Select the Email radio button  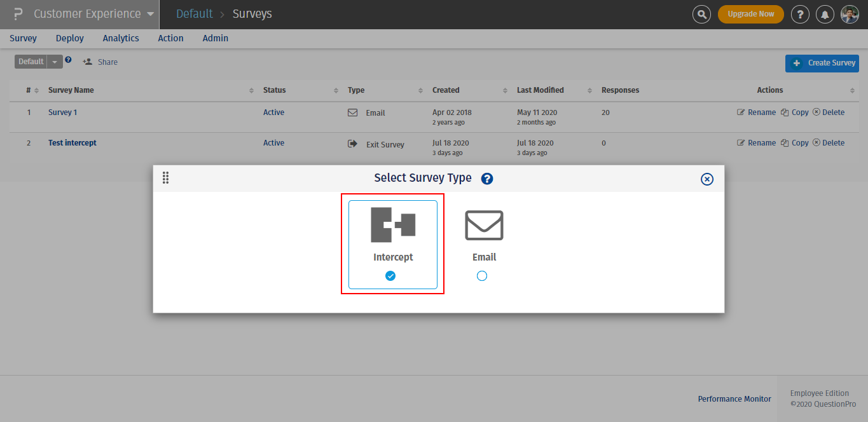481,275
